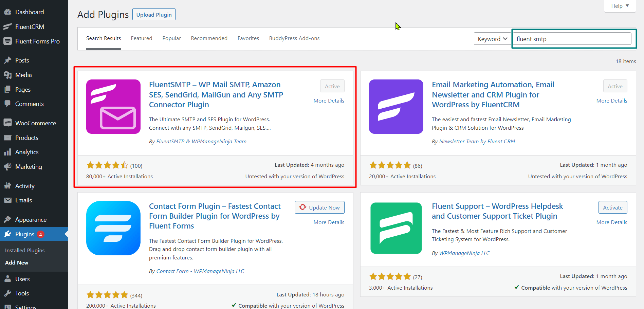Click the Comments bubble icon
The width and height of the screenshot is (644, 309).
coord(7,104)
